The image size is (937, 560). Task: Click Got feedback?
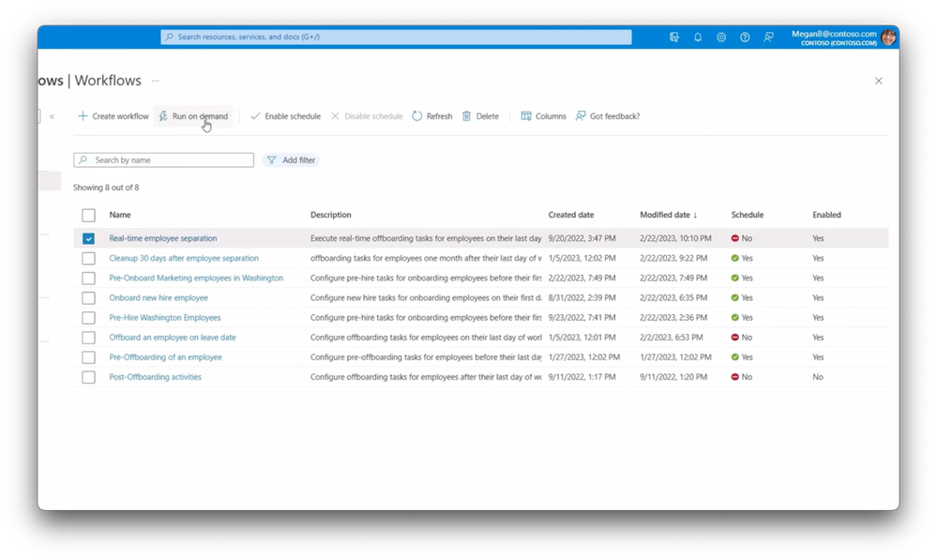click(x=608, y=116)
